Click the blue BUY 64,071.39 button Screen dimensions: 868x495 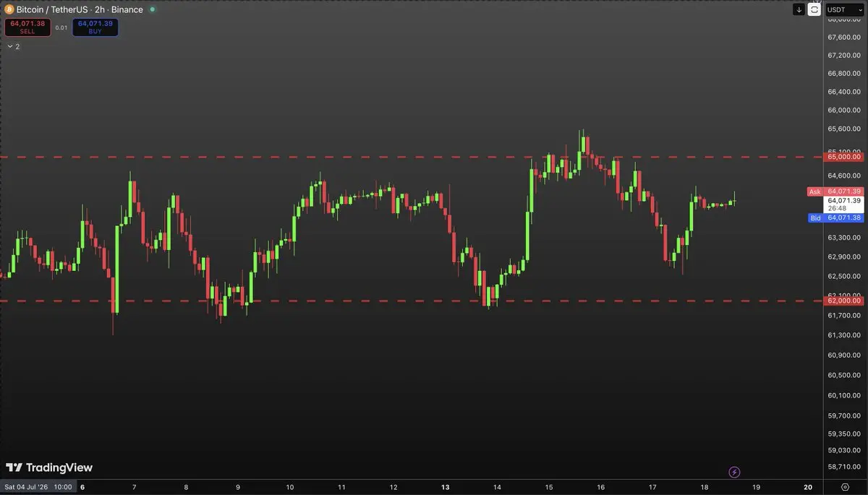[x=95, y=27]
